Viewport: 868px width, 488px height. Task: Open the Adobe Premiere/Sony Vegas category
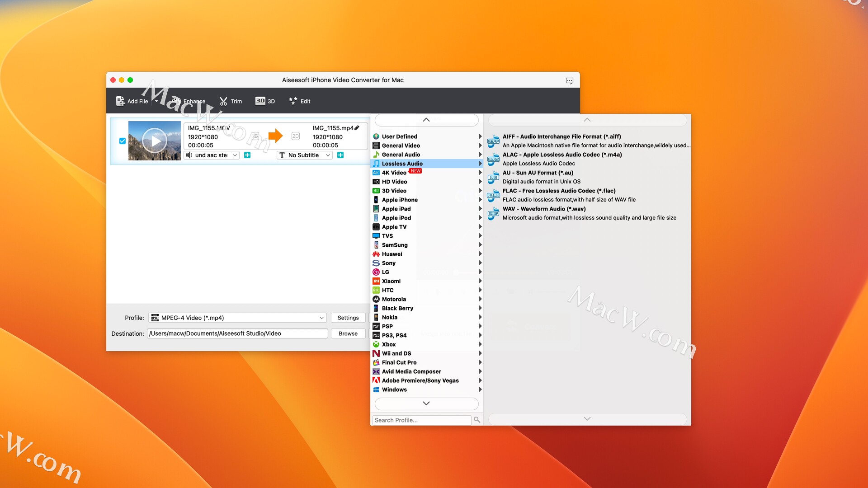427,380
